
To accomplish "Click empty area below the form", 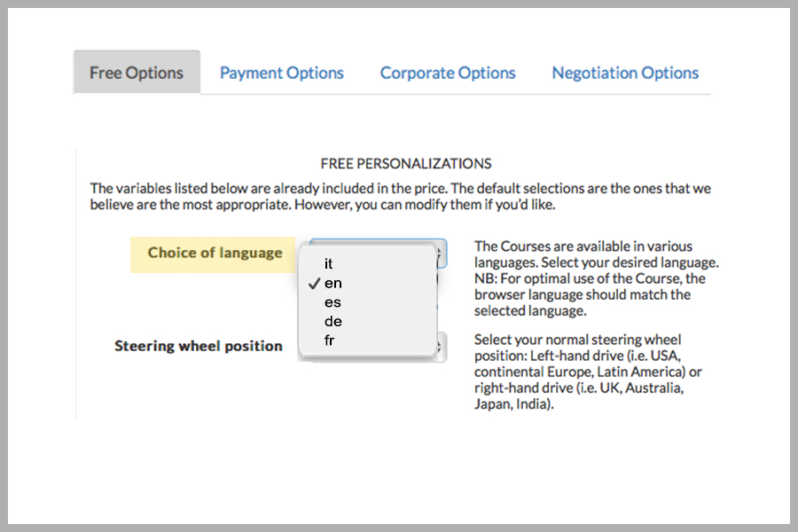I will pyautogui.click(x=397, y=468).
